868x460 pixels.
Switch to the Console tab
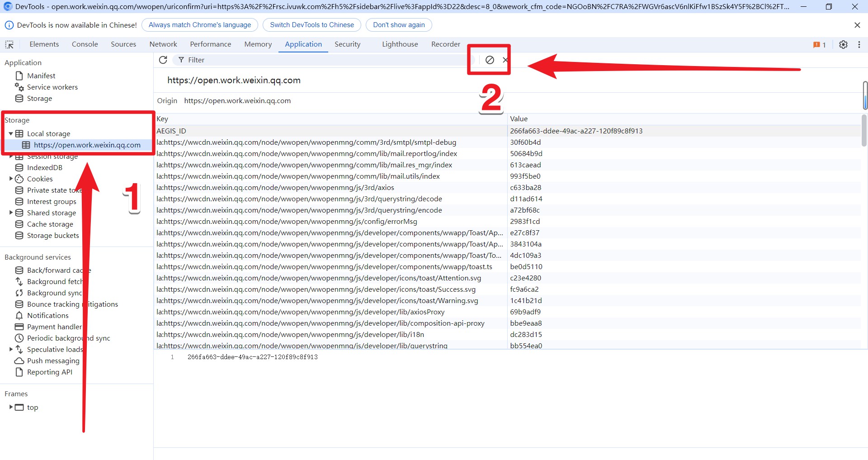pos(85,44)
